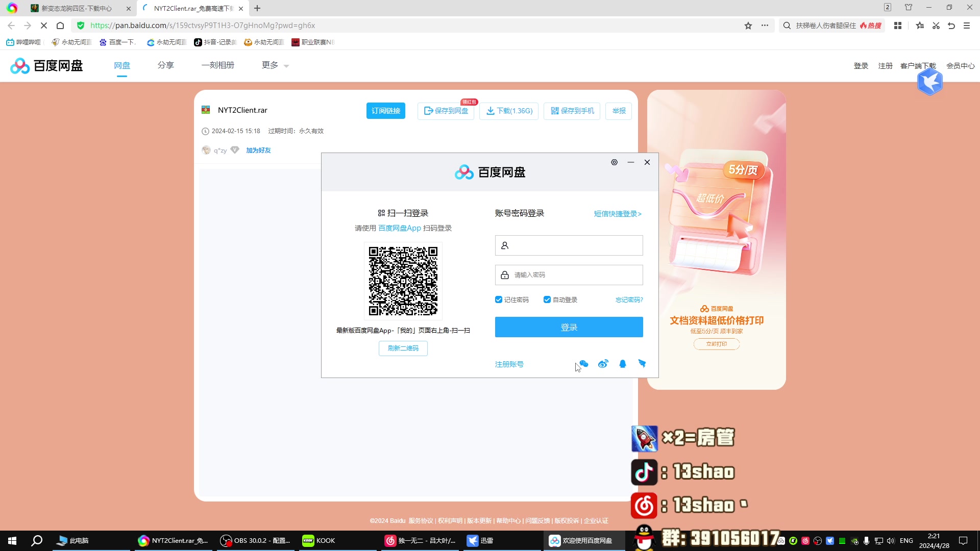Click the Windows Start button
This screenshot has width=980, height=551.
[12, 541]
